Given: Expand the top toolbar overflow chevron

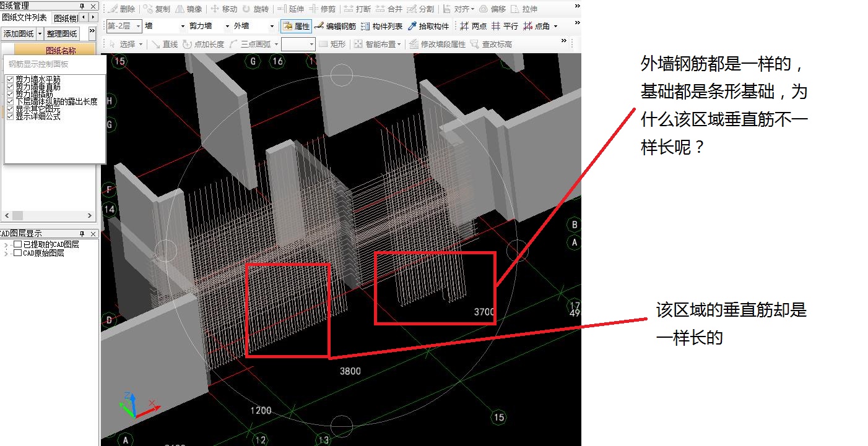Looking at the screenshot, I should click(578, 6).
